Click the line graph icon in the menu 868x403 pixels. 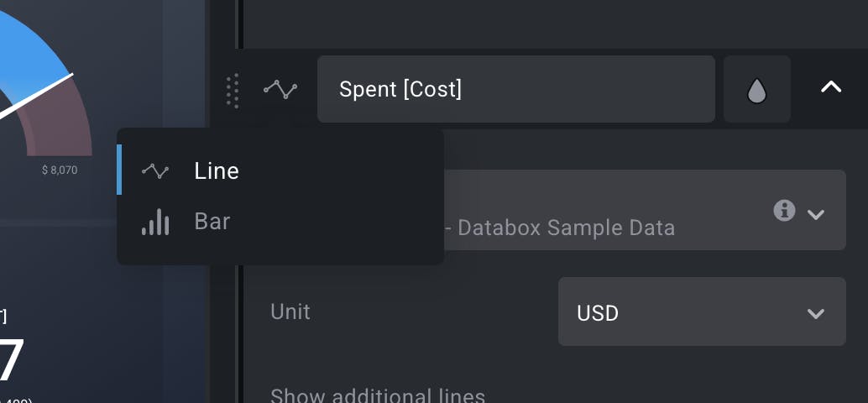(155, 171)
